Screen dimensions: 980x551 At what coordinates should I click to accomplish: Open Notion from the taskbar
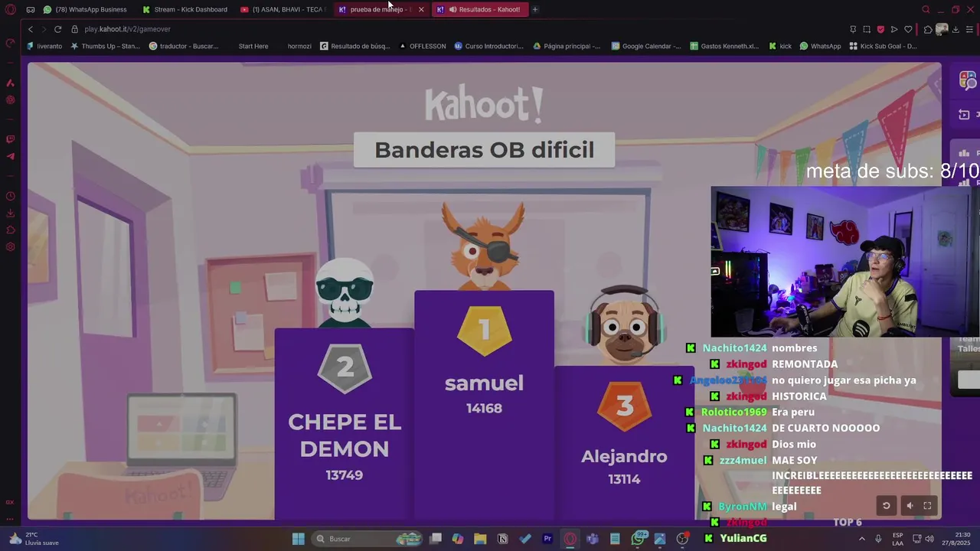[502, 539]
